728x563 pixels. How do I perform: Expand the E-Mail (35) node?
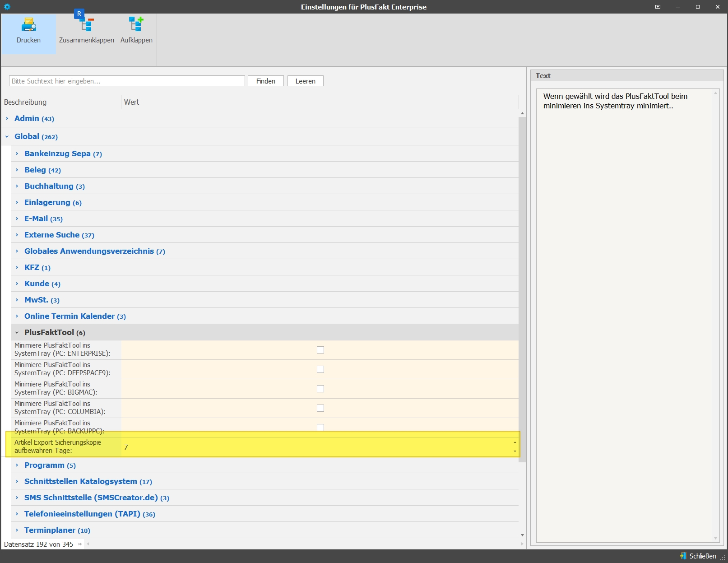point(17,219)
